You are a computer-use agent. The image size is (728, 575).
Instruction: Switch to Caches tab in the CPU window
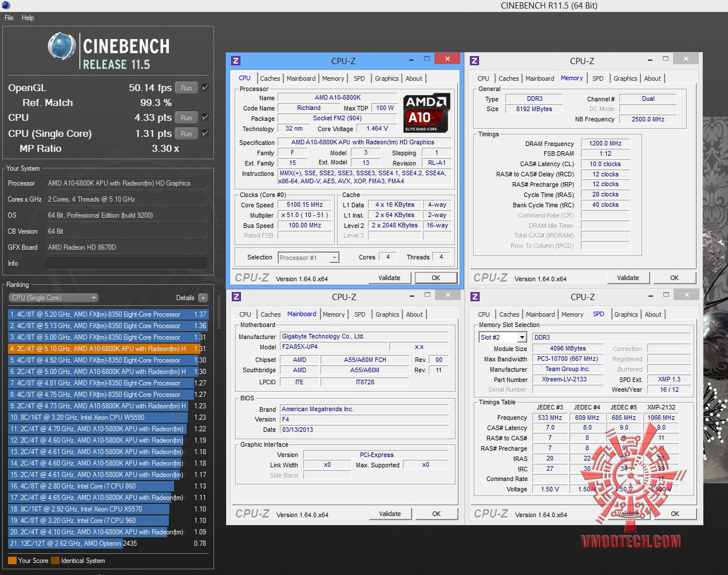(270, 78)
